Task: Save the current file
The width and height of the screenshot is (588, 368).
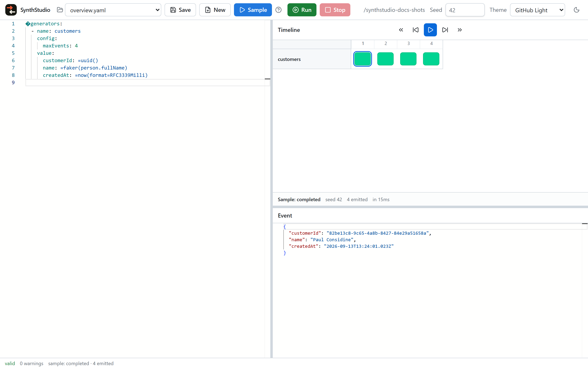Action: point(180,10)
